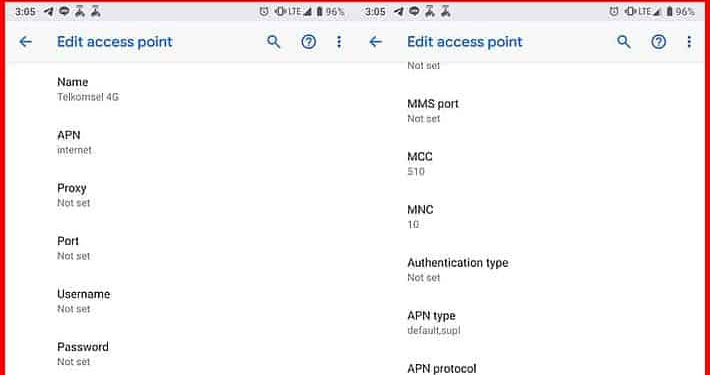The width and height of the screenshot is (710, 375).
Task: Edit the Name field (Telkomsel 4G)
Action: pyautogui.click(x=181, y=89)
